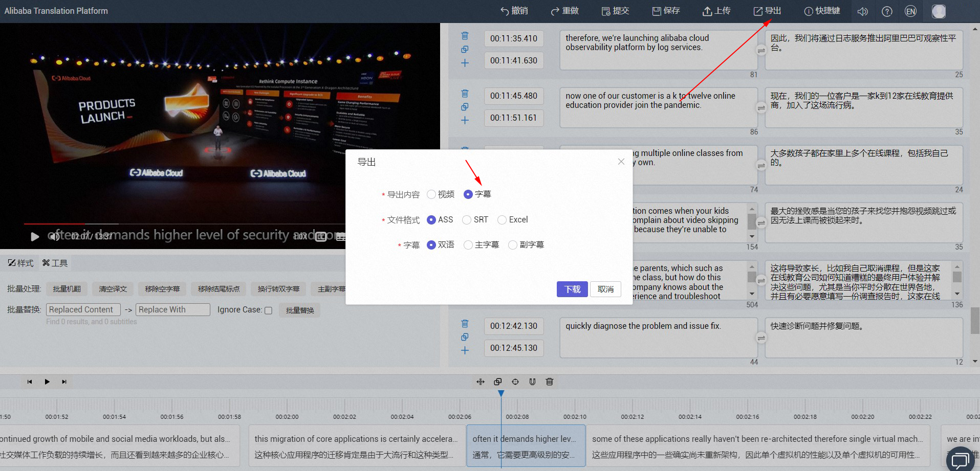Click the timeline trash delete icon
The width and height of the screenshot is (980, 471).
[x=550, y=382]
